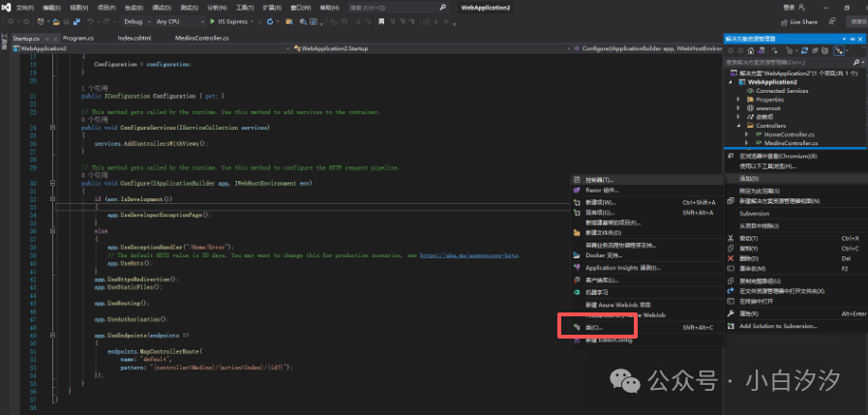Close the Startup.cs tab with X
Screen dimensions: 868x415
click(x=55, y=38)
